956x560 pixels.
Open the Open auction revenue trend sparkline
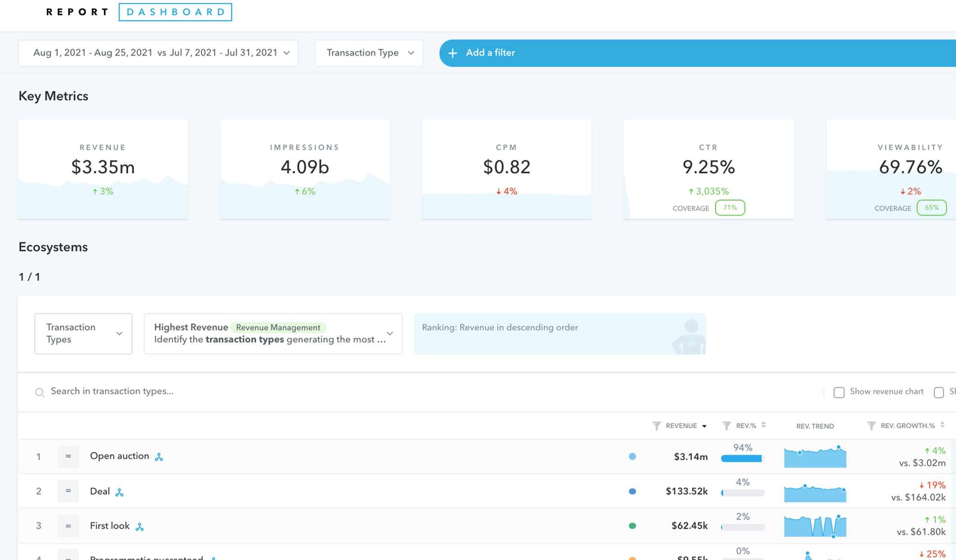coord(815,456)
